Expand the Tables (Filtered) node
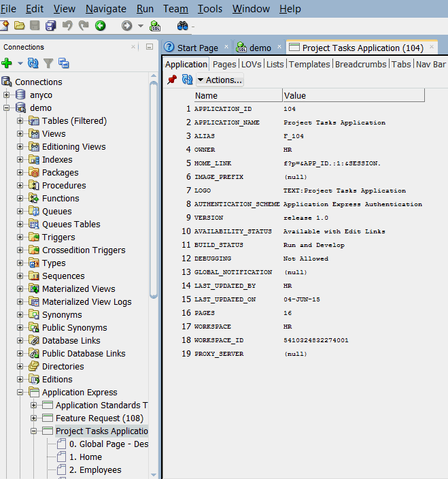The height and width of the screenshot is (479, 448). (20, 121)
